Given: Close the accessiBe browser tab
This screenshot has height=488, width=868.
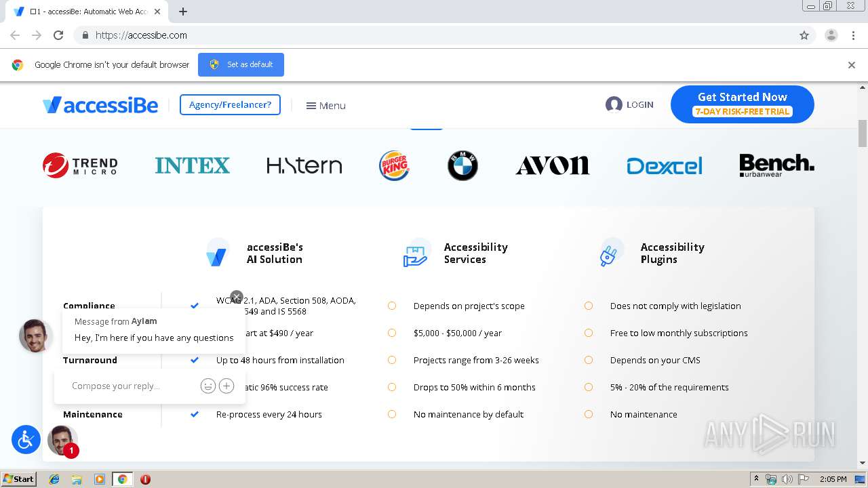Looking at the screenshot, I should click(157, 12).
